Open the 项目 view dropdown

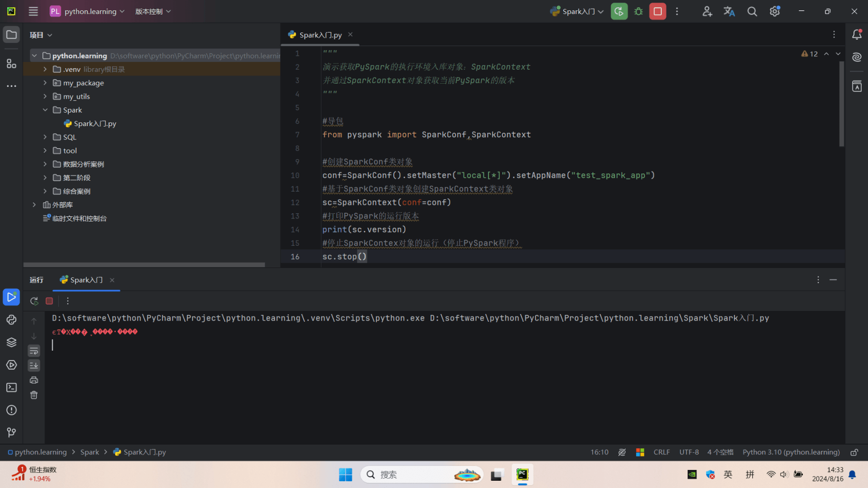[41, 35]
